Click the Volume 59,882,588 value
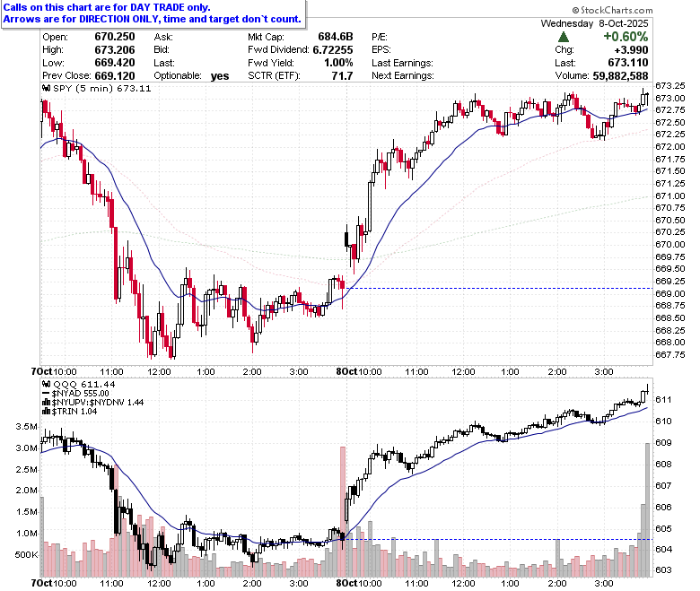700x591 pixels. pos(620,76)
